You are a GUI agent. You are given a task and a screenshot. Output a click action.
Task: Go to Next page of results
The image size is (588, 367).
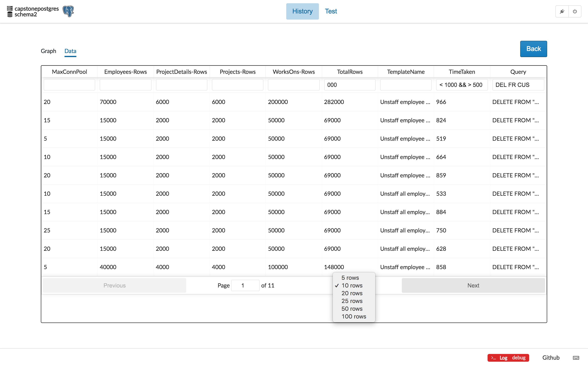point(473,285)
